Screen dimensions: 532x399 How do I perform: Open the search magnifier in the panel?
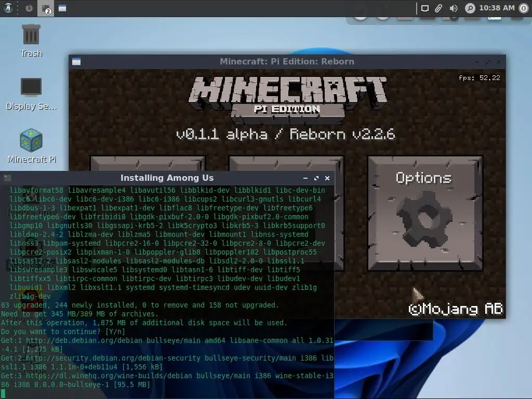470,8
